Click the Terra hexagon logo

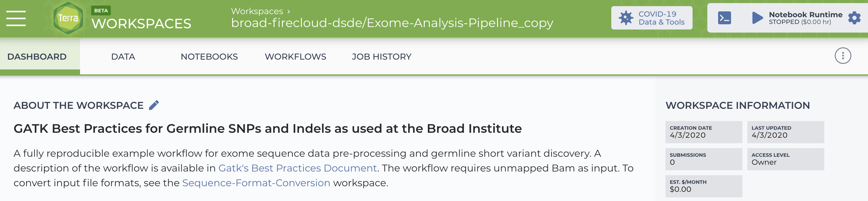tap(68, 18)
